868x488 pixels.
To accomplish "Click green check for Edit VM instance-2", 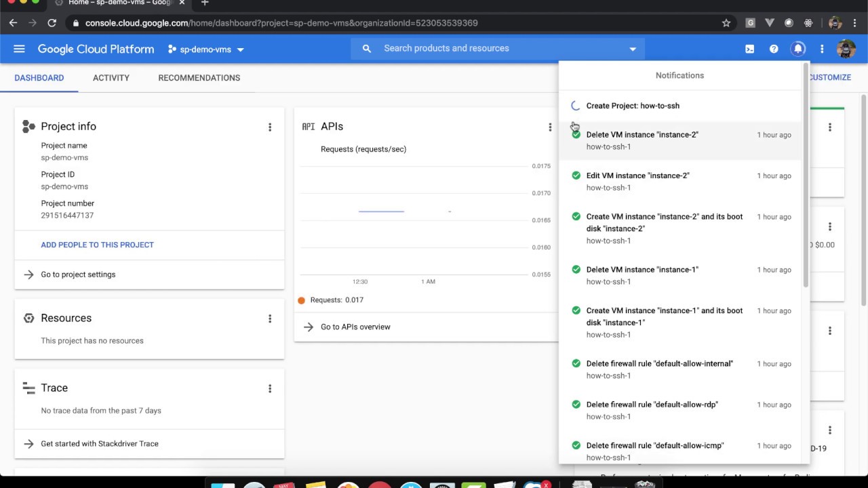I will pos(576,176).
